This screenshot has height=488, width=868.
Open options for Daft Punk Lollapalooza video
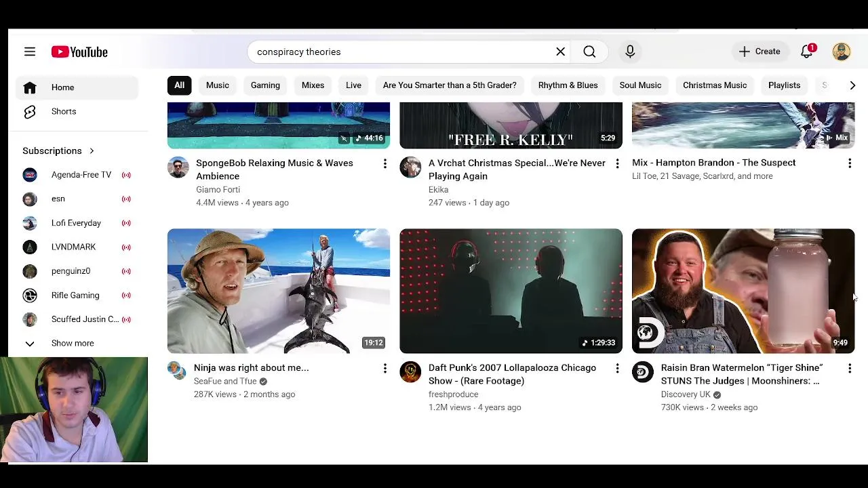pos(617,368)
